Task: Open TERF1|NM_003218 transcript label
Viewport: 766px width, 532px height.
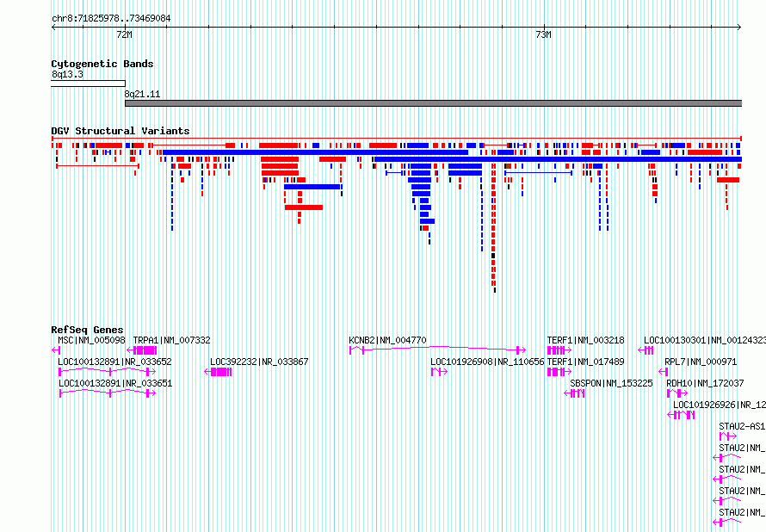Action: 586,341
